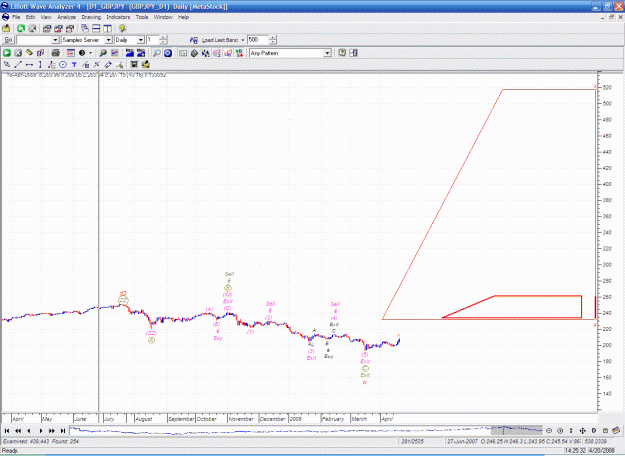Viewport: 625px width, 456px height.
Task: Click the trash bin delete drawings icon
Action: point(134,64)
